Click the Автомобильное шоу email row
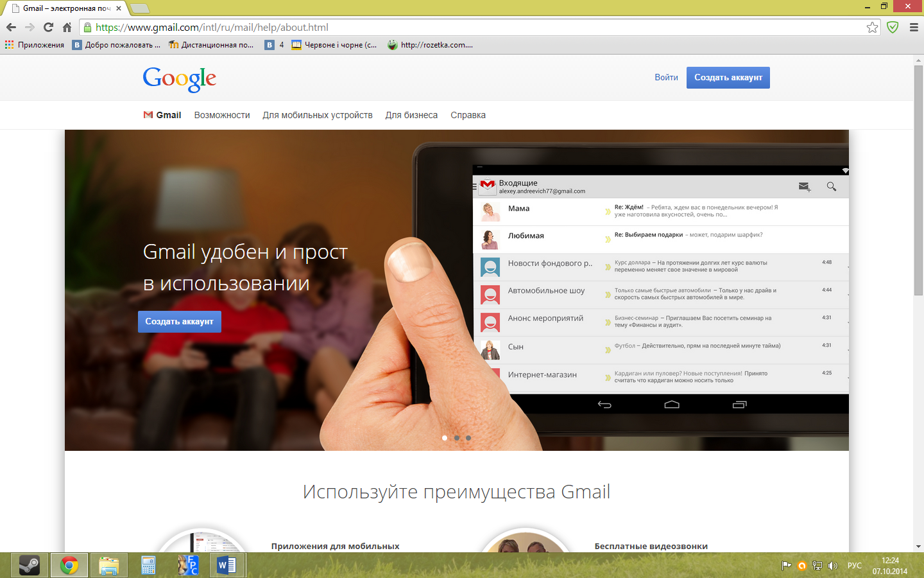924x578 pixels. click(661, 295)
